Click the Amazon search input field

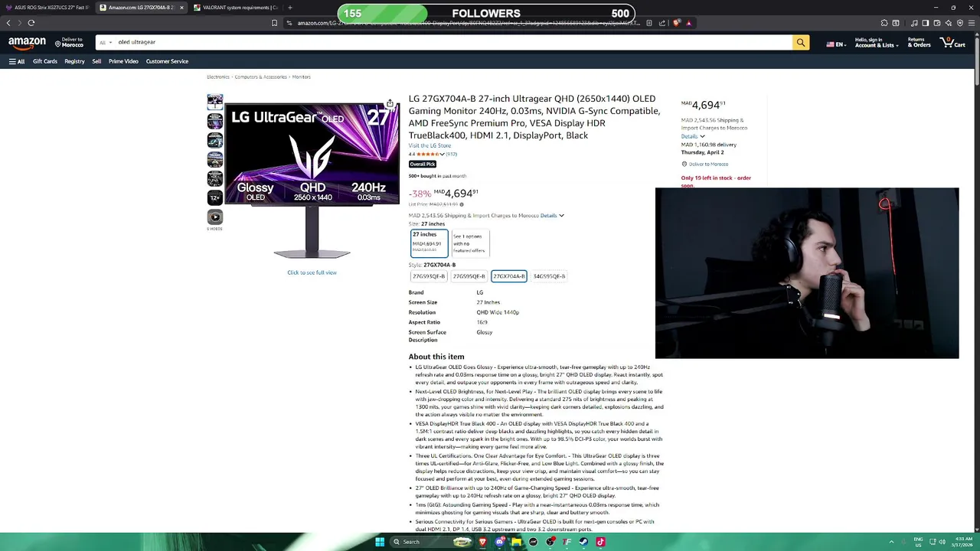(453, 43)
